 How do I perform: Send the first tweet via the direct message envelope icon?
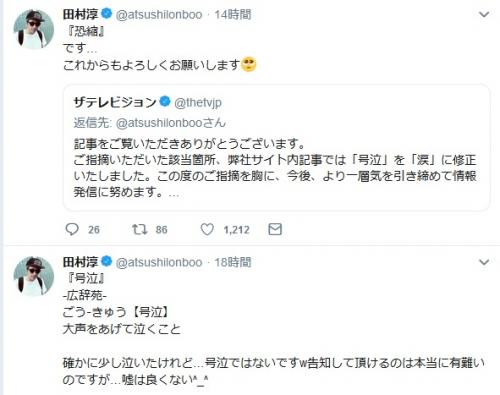click(x=275, y=229)
